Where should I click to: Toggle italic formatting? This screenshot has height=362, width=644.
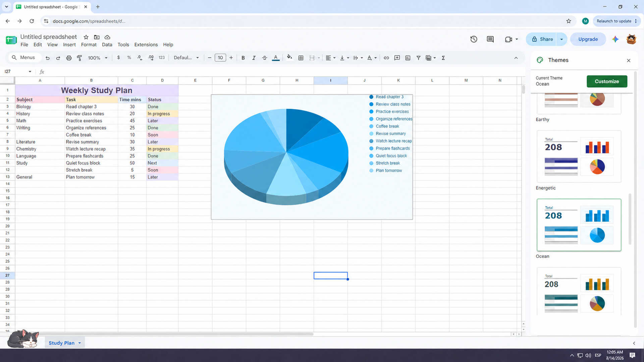(254, 58)
